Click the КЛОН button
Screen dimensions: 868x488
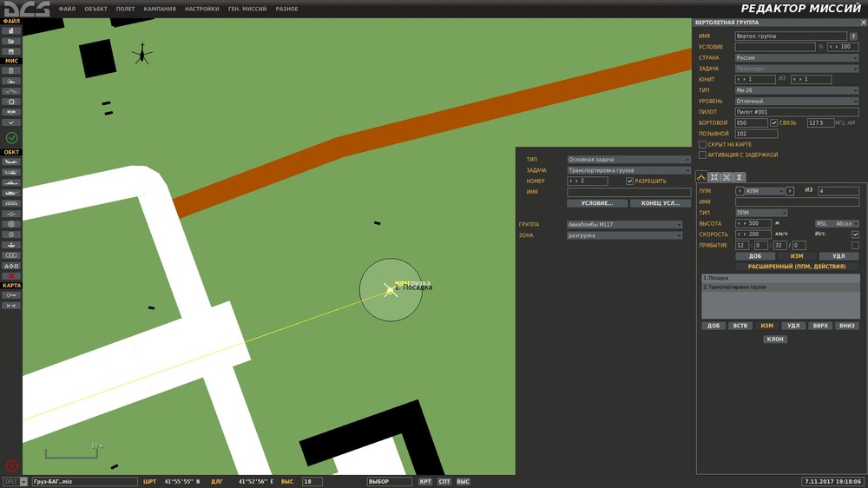point(774,339)
